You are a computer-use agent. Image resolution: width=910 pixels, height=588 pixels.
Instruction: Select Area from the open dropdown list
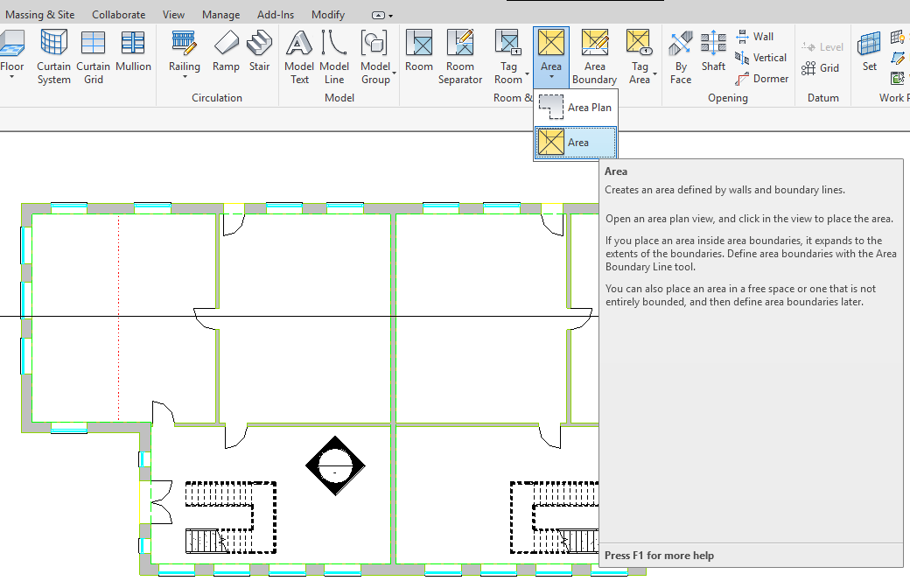(x=576, y=142)
